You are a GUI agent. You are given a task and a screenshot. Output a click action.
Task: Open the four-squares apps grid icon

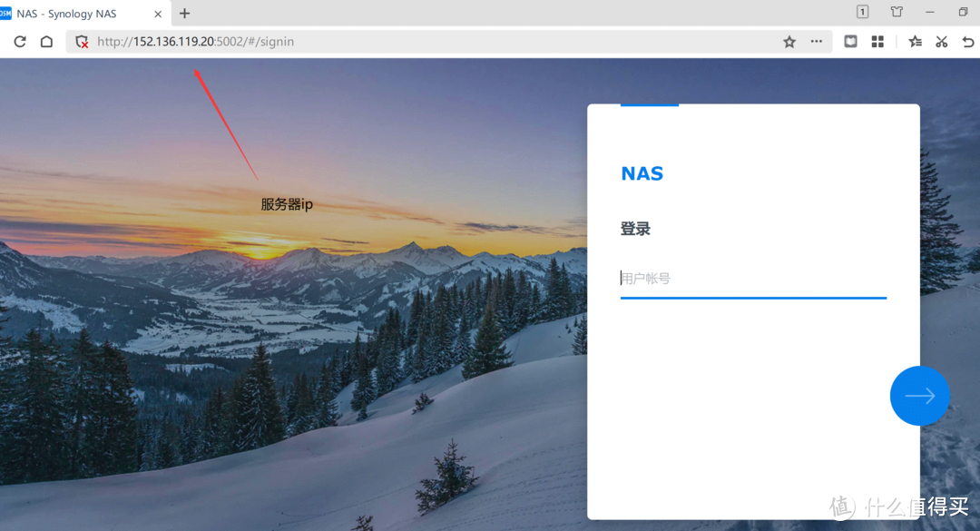click(877, 42)
